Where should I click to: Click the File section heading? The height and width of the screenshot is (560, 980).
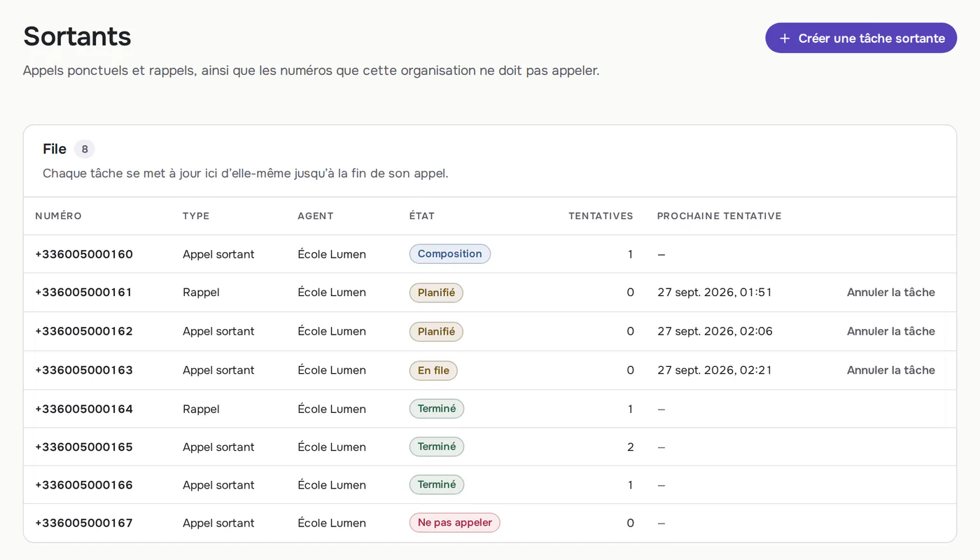tap(55, 149)
